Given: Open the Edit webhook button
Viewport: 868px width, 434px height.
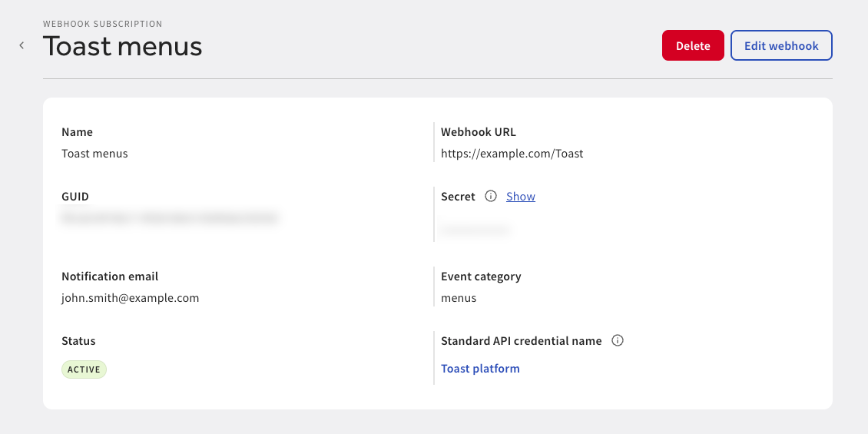Looking at the screenshot, I should tap(781, 45).
